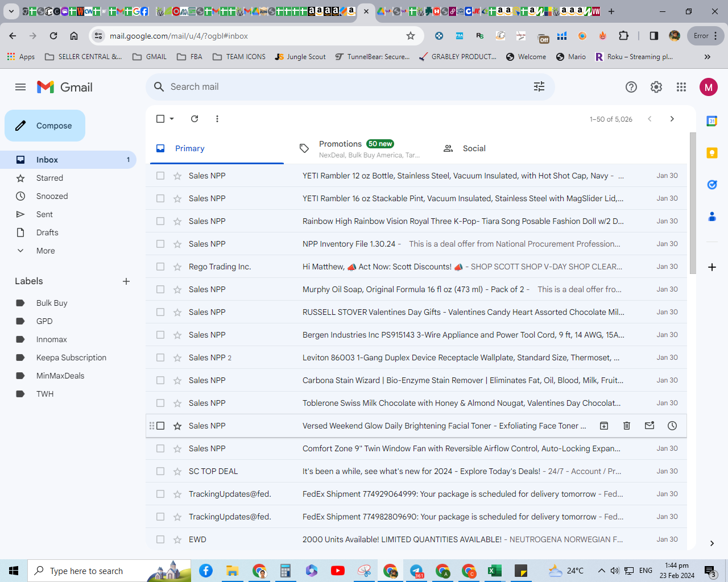Select the YETI Rambler 12 oz email checkbox
This screenshot has height=582, width=728.
(160, 176)
